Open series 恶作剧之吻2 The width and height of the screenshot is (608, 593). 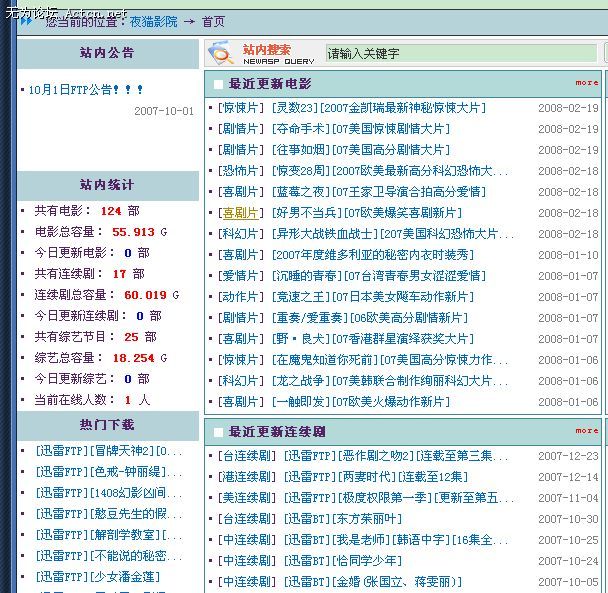tap(397, 456)
